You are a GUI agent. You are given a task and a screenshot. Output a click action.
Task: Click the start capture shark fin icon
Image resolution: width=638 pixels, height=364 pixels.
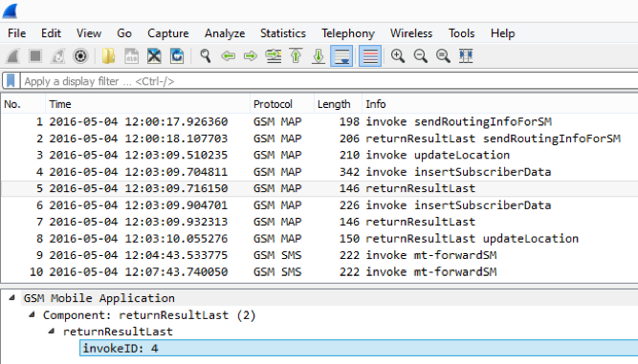(12, 56)
